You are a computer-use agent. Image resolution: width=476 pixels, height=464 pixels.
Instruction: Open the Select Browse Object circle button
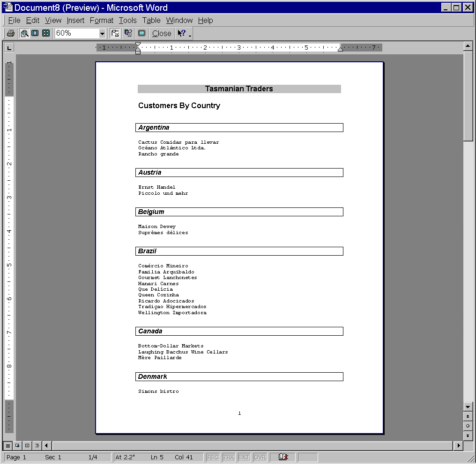[x=468, y=426]
